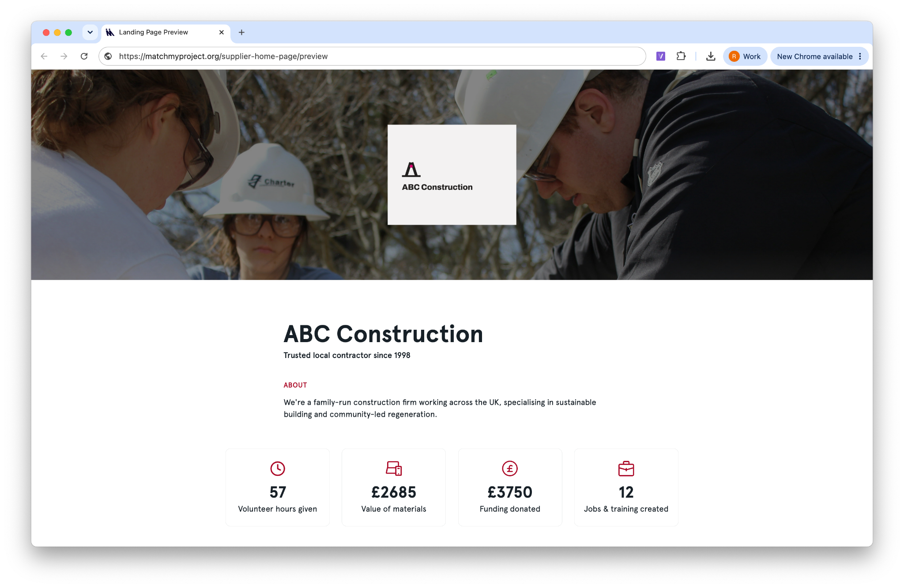904x588 pixels.
Task: Open the extensions puzzle icon
Action: pyautogui.click(x=681, y=56)
